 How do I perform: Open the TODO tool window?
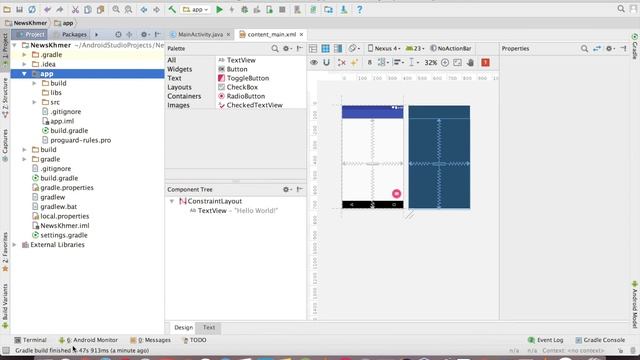coord(194,340)
